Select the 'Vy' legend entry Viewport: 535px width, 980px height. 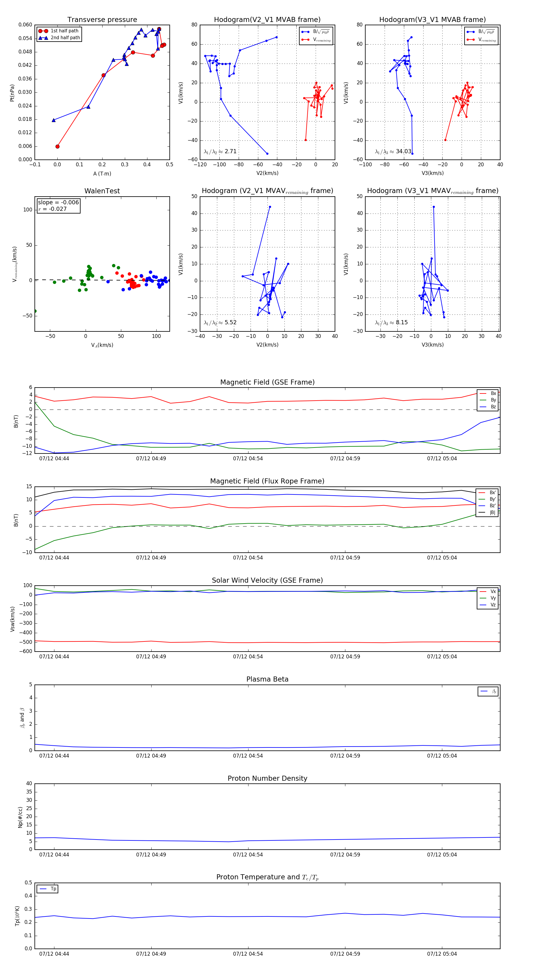(x=488, y=598)
